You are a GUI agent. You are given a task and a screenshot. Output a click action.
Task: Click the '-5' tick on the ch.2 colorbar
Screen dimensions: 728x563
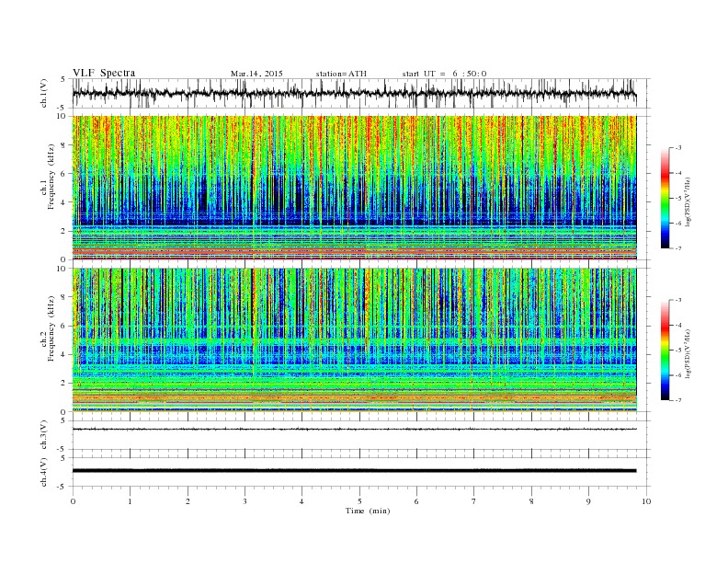click(x=677, y=350)
